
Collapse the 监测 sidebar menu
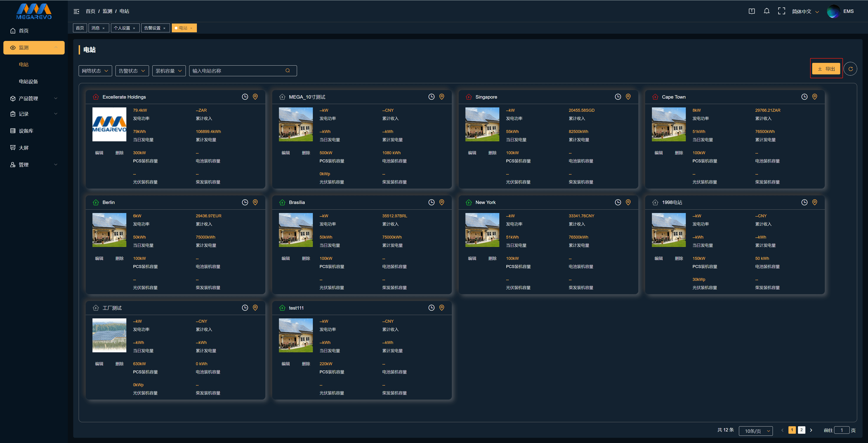[x=34, y=47]
